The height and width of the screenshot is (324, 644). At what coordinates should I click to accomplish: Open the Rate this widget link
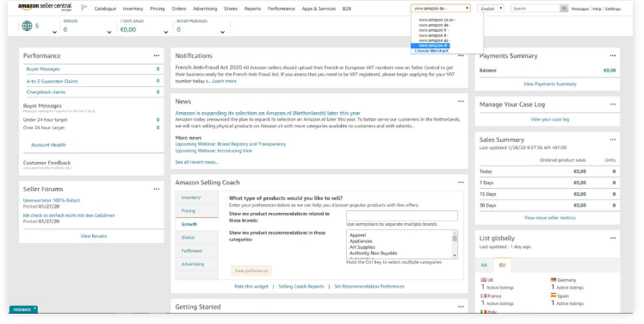click(251, 286)
